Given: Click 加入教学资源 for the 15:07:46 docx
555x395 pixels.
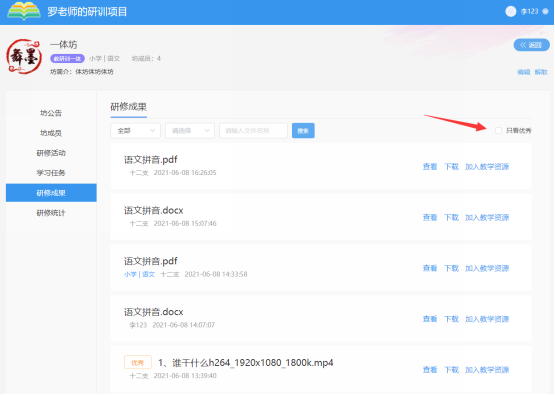Looking at the screenshot, I should point(487,217).
